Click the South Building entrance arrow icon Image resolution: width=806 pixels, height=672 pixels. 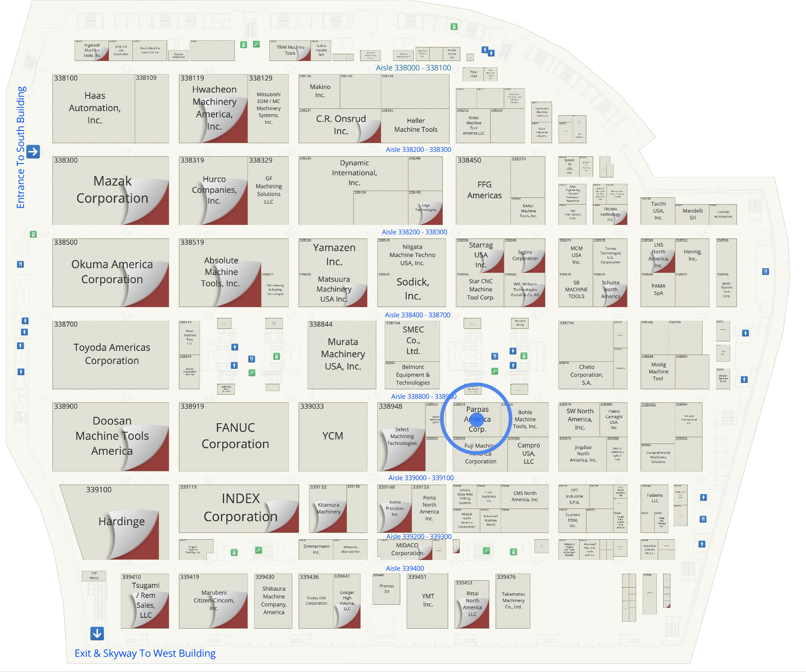tap(33, 152)
